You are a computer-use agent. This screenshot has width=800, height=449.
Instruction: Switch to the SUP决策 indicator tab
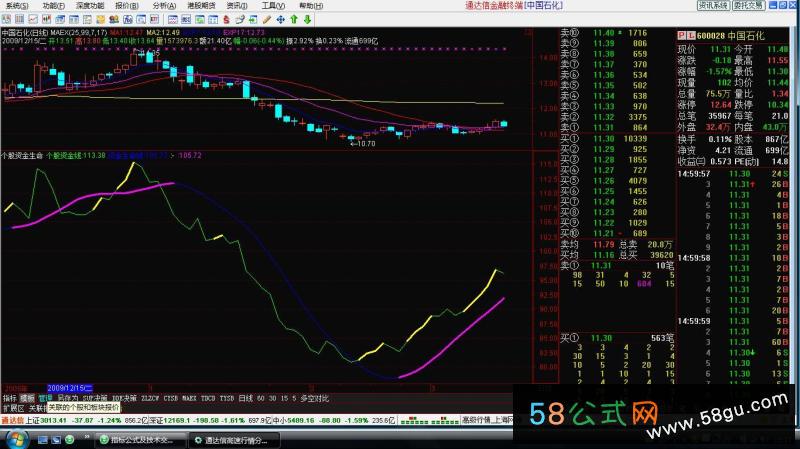coord(95,398)
